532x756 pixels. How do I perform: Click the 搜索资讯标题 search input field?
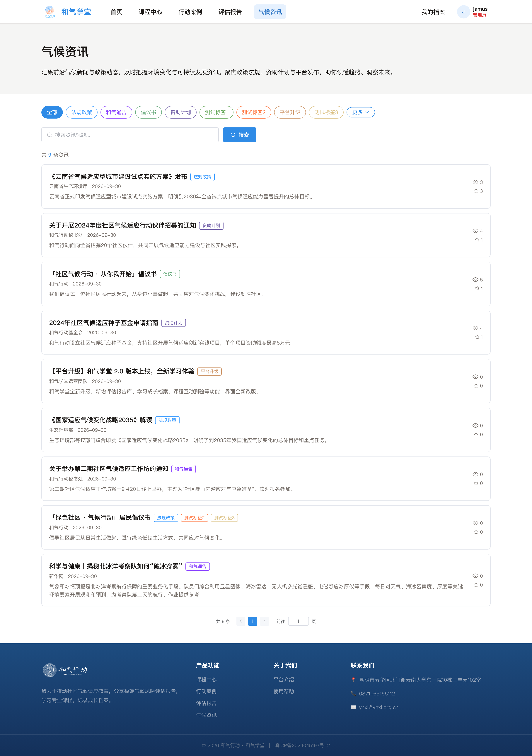pos(130,135)
